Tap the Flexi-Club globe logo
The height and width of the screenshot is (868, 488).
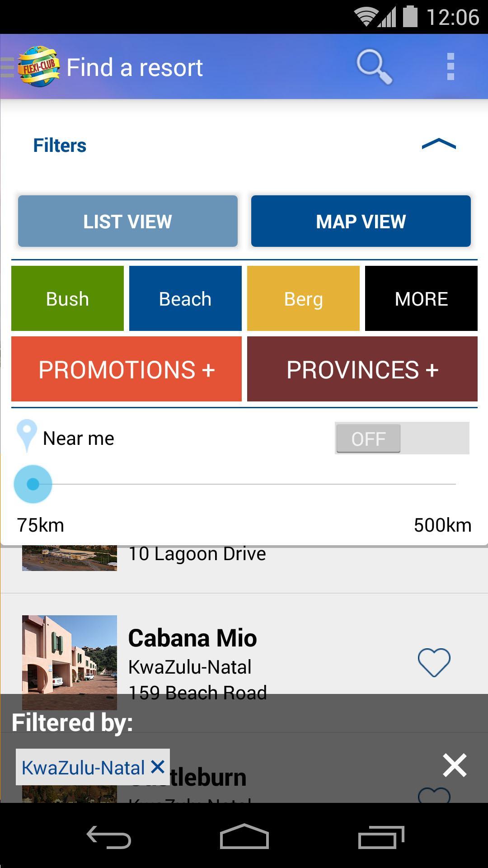38,66
